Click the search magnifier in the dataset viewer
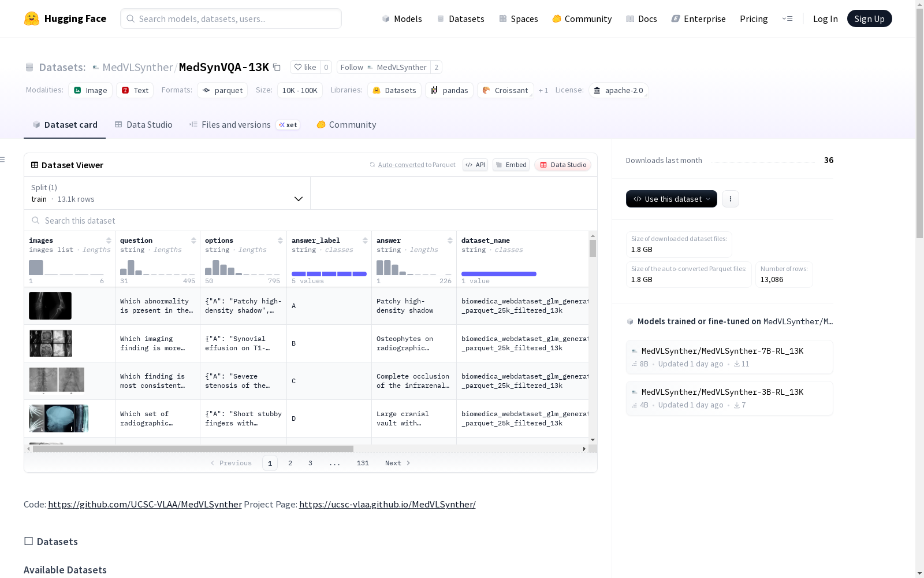The image size is (924, 578). click(36, 220)
